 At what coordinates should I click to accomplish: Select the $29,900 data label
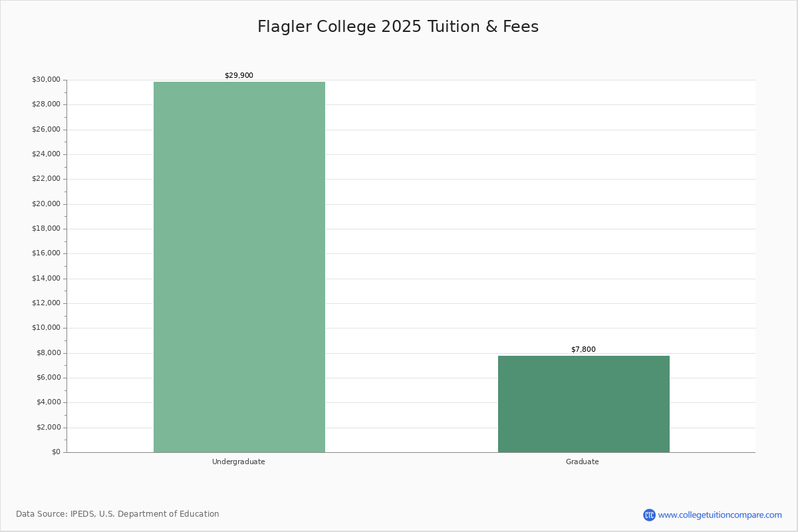click(239, 76)
